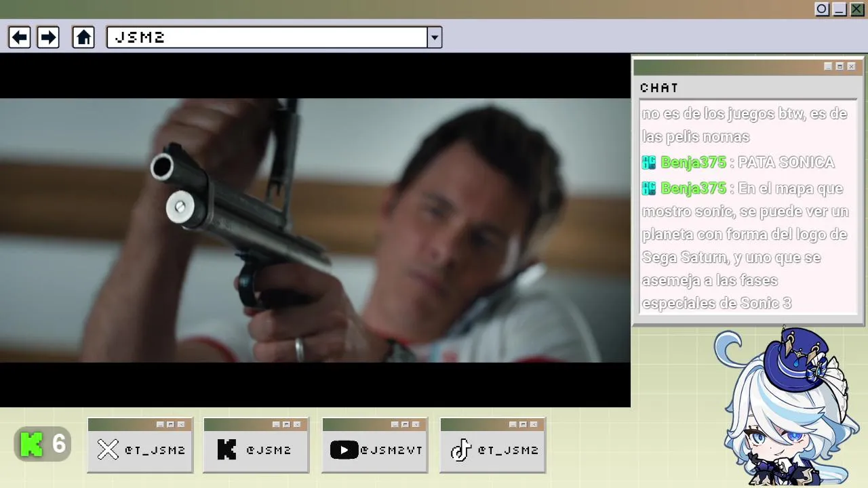Minimize the X social card window
Image resolution: width=868 pixels, height=488 pixels.
[x=160, y=424]
